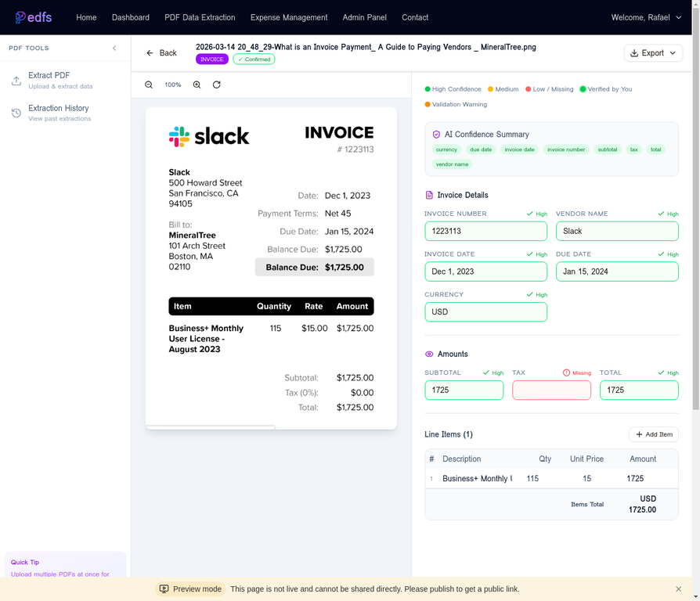Edit the Vendor Name field
The height and width of the screenshot is (601, 700).
617,231
